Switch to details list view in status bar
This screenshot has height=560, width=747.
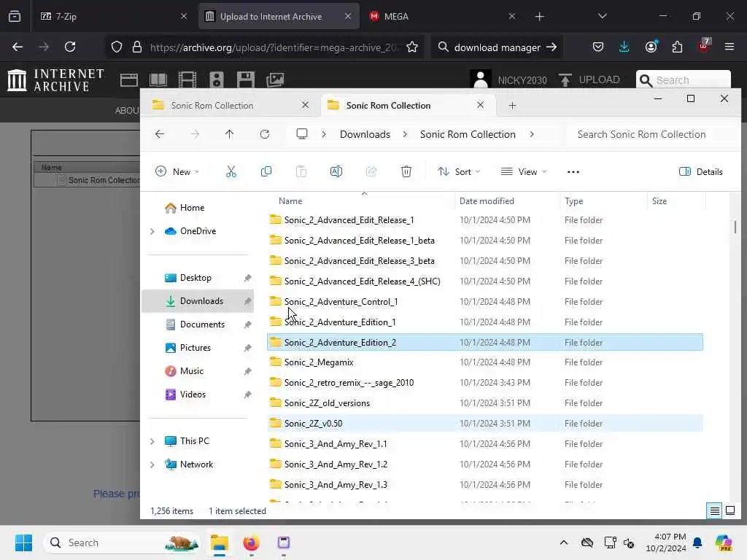click(715, 511)
